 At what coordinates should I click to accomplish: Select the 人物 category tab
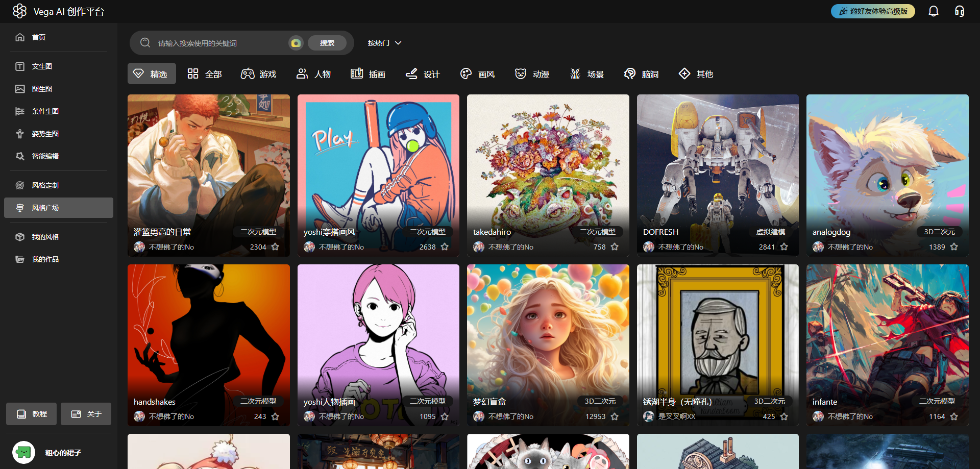pos(314,74)
